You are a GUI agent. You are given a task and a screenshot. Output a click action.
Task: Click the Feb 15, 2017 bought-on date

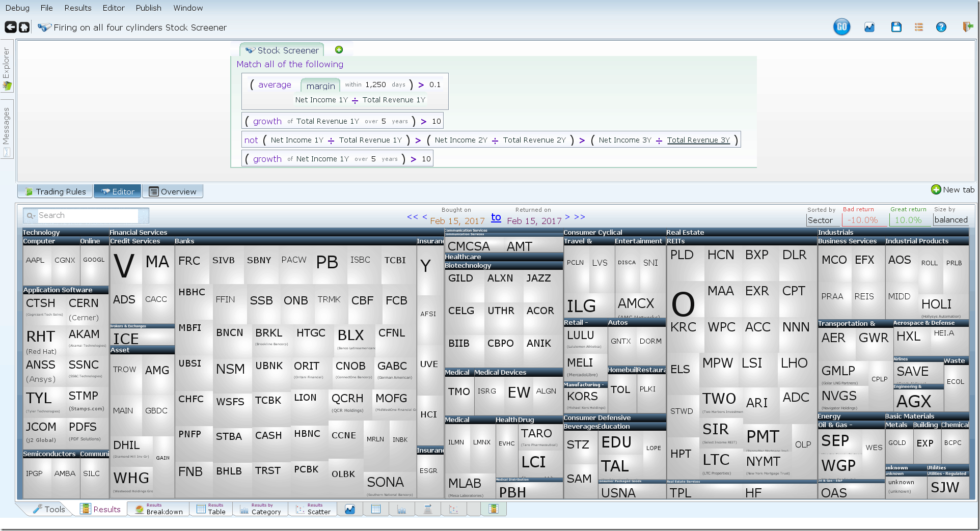coord(457,221)
